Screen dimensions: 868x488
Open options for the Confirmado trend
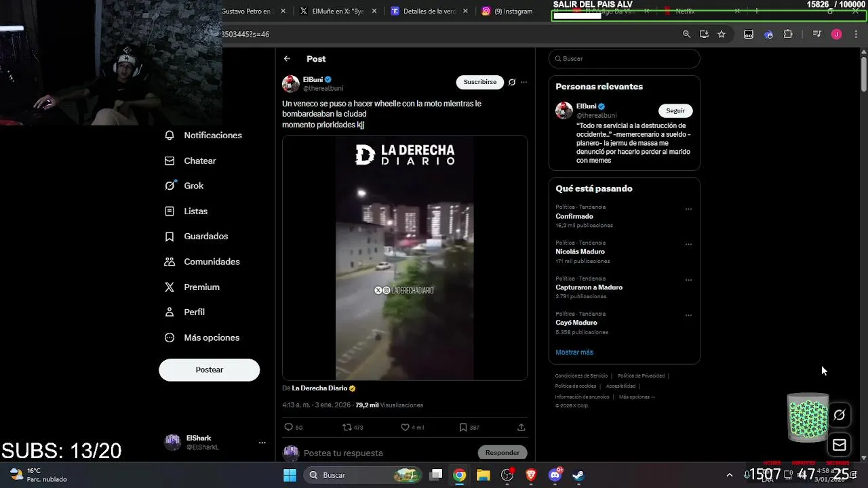pyautogui.click(x=688, y=209)
